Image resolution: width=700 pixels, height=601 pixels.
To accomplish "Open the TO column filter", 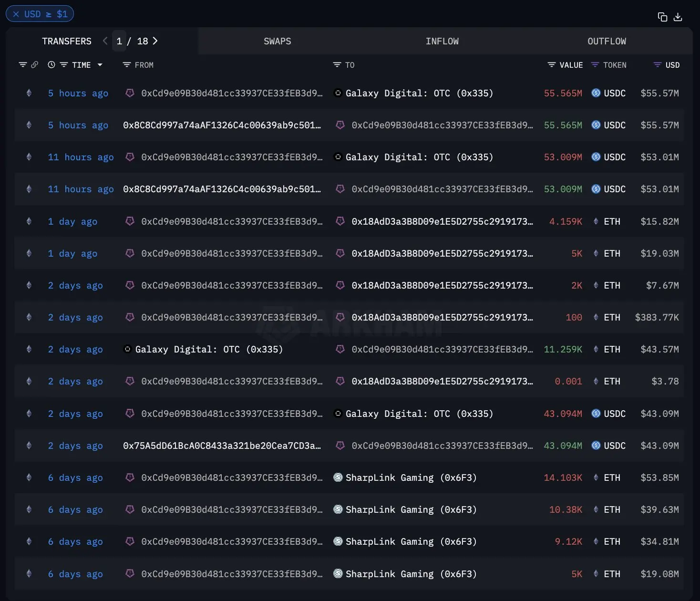I will click(x=337, y=65).
